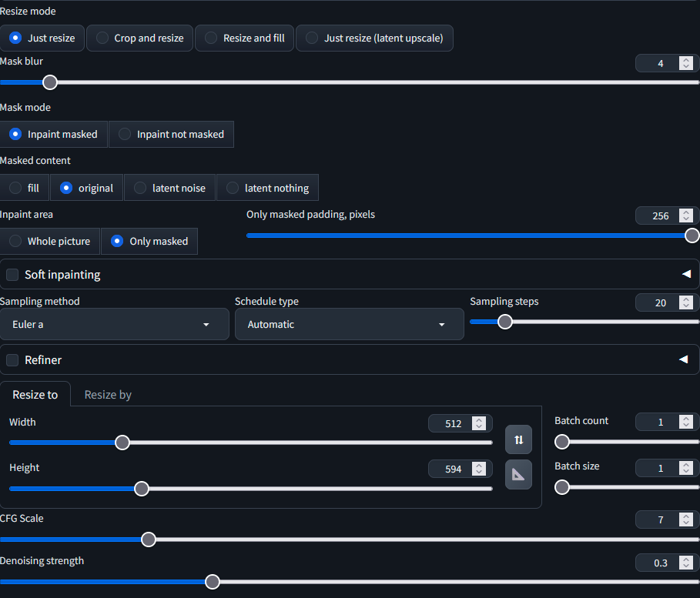Click the Sampling steps slider handle

505,322
